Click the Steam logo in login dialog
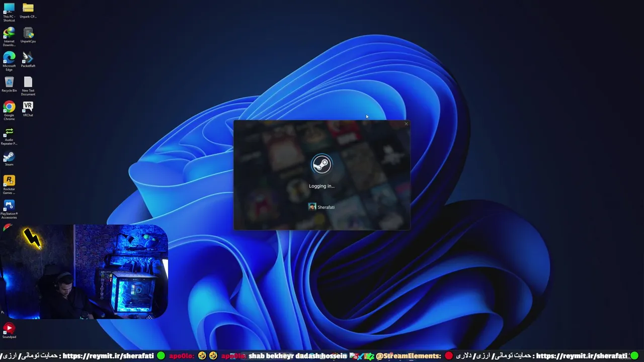 [321, 164]
